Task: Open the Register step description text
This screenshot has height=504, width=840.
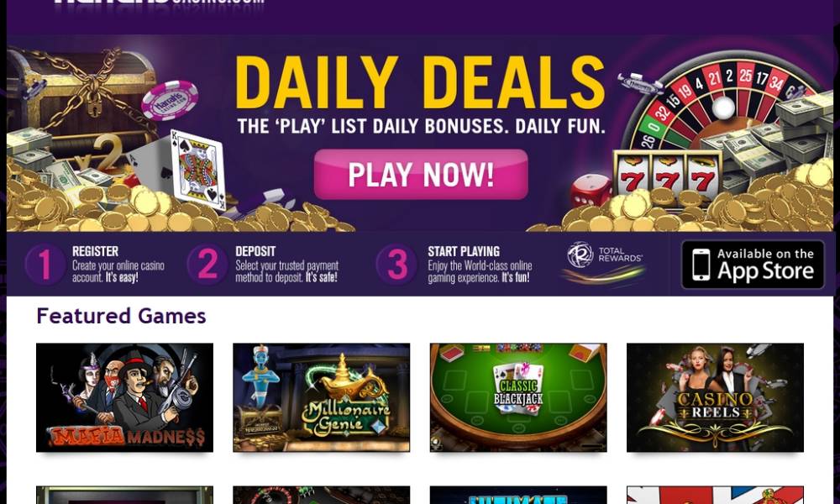Action: point(118,271)
